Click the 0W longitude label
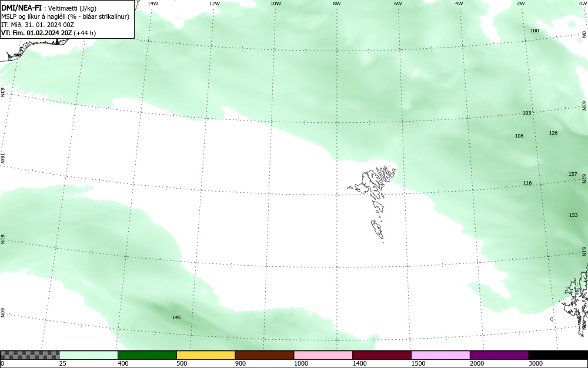This screenshot has height=368, width=588. 582,4
